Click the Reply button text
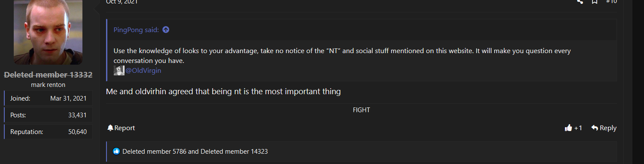The image size is (644, 164). coord(608,128)
